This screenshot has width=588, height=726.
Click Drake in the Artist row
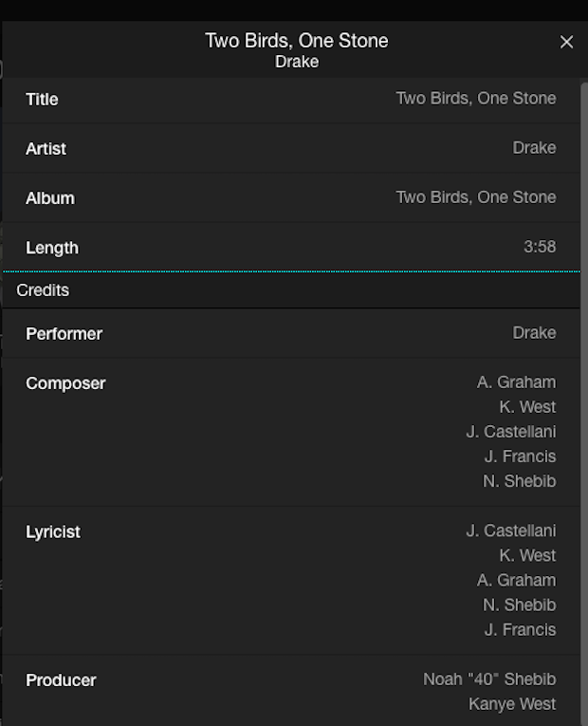click(534, 148)
